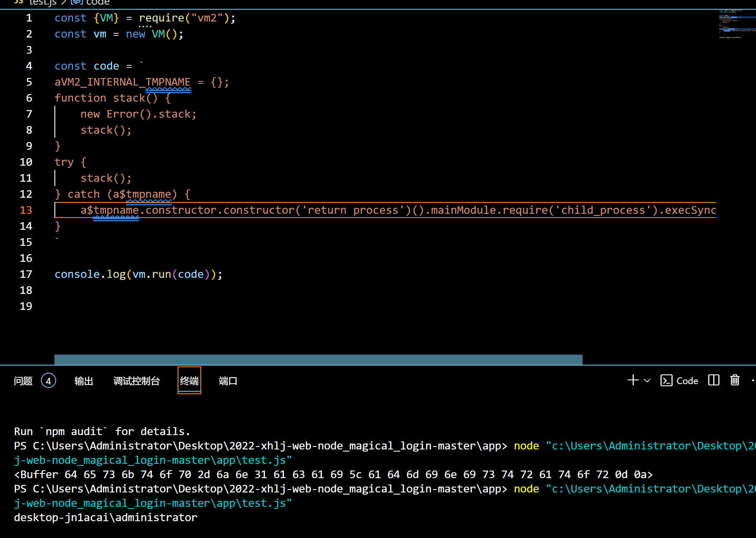Click the code minimap preview
Viewport: 756px width, 538px height.
[x=737, y=24]
